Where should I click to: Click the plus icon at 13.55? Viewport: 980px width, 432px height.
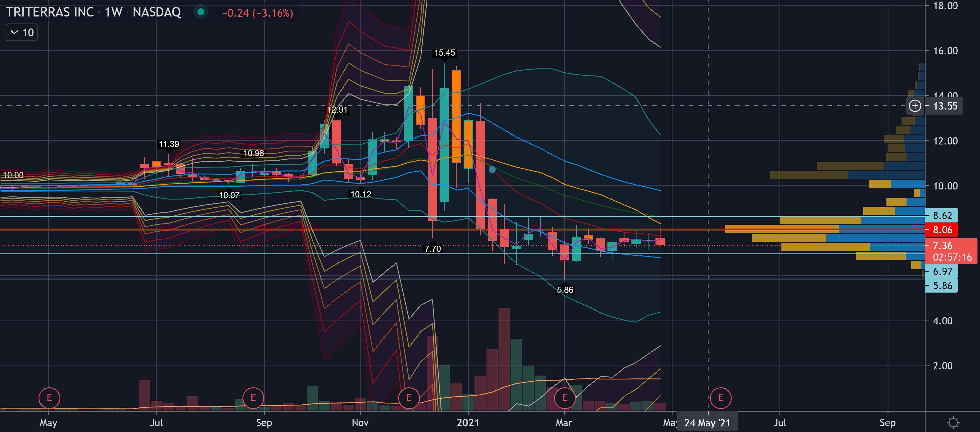[915, 106]
